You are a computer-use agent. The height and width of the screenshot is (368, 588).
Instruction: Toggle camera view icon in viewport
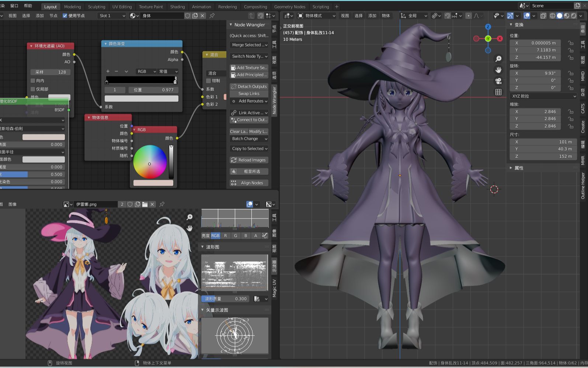tap(498, 81)
